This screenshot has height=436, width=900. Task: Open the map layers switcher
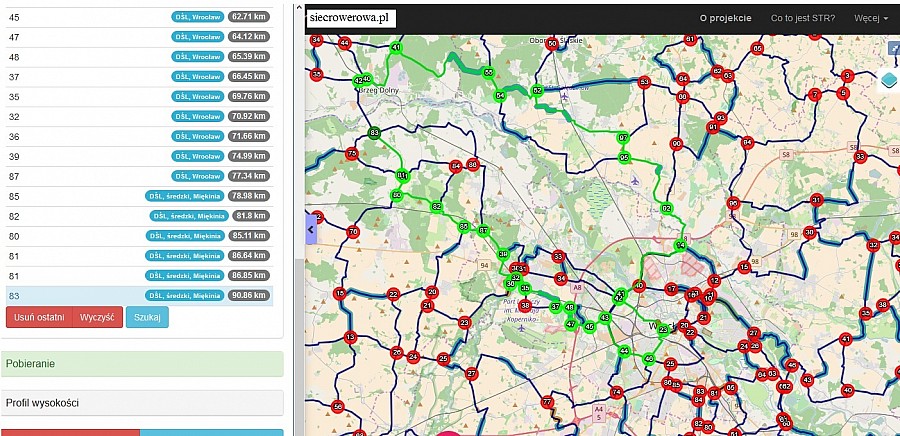point(890,82)
